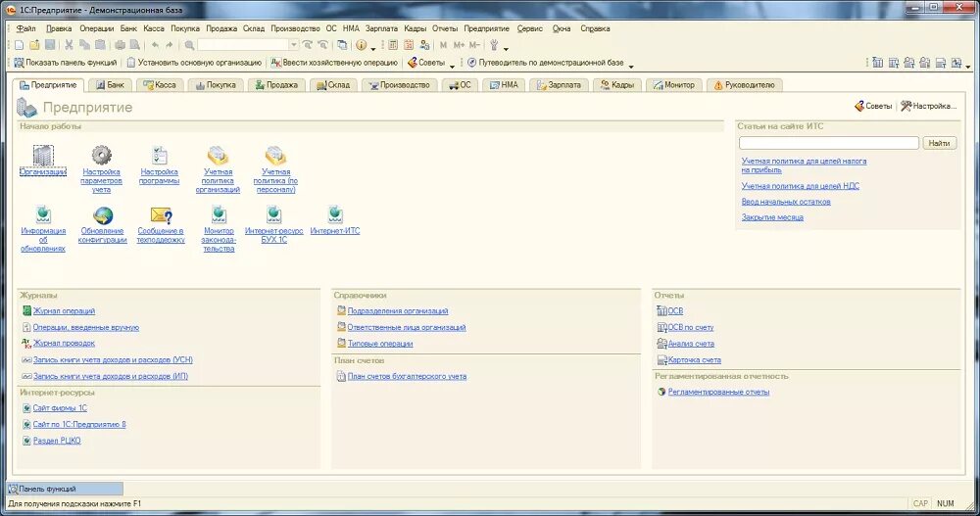Click the M- memory toolbar button
Viewport: 980px width, 516px height.
tap(474, 45)
